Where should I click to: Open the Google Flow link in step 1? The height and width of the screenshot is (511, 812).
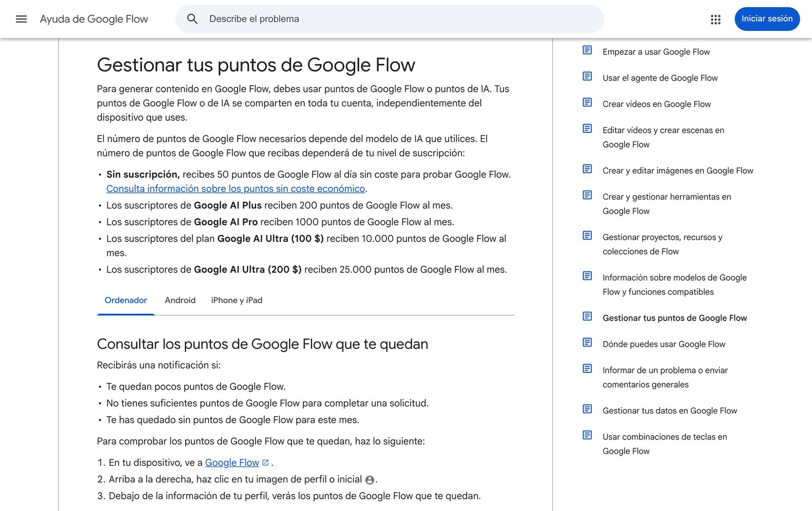click(x=232, y=463)
